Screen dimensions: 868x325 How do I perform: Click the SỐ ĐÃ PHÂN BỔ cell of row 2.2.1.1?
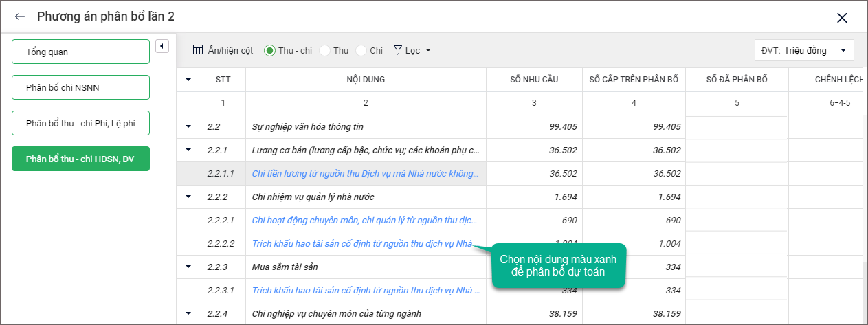point(736,173)
